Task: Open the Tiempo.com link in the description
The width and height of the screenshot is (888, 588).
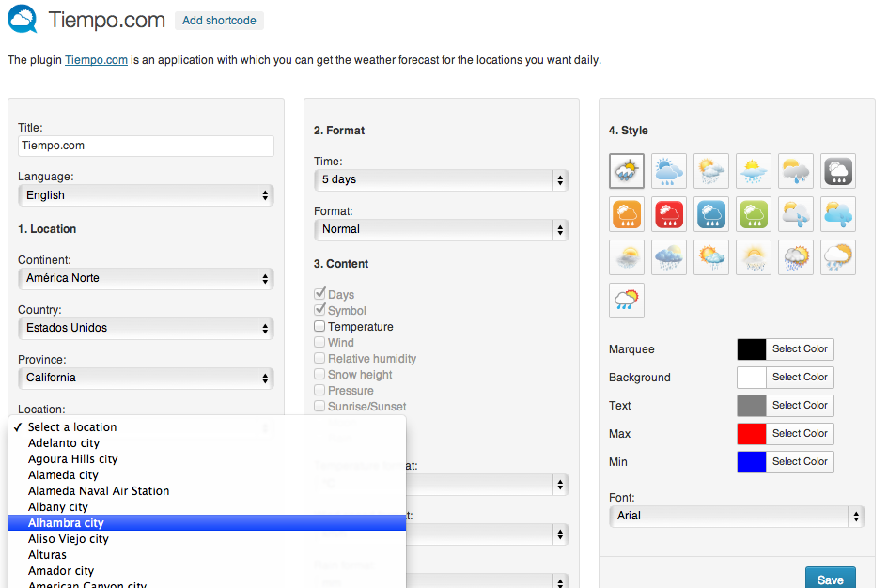Action: click(x=96, y=60)
